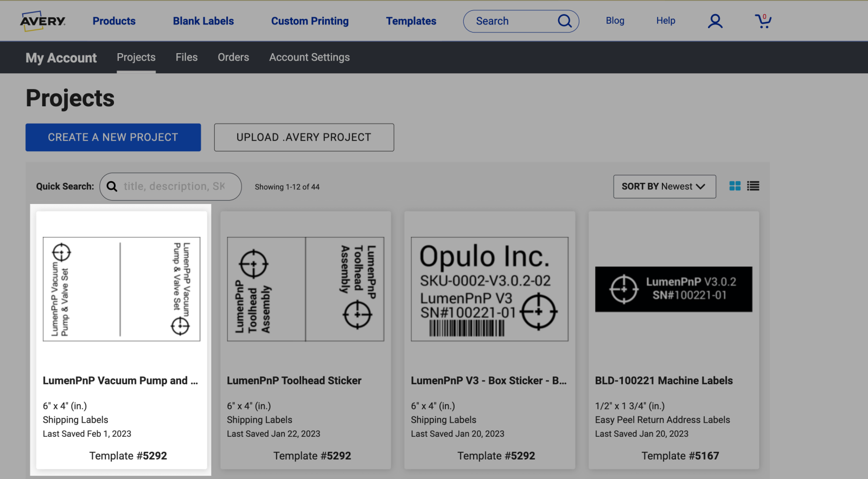This screenshot has height=479, width=868.
Task: Click Create a New Project button
Action: pos(113,137)
